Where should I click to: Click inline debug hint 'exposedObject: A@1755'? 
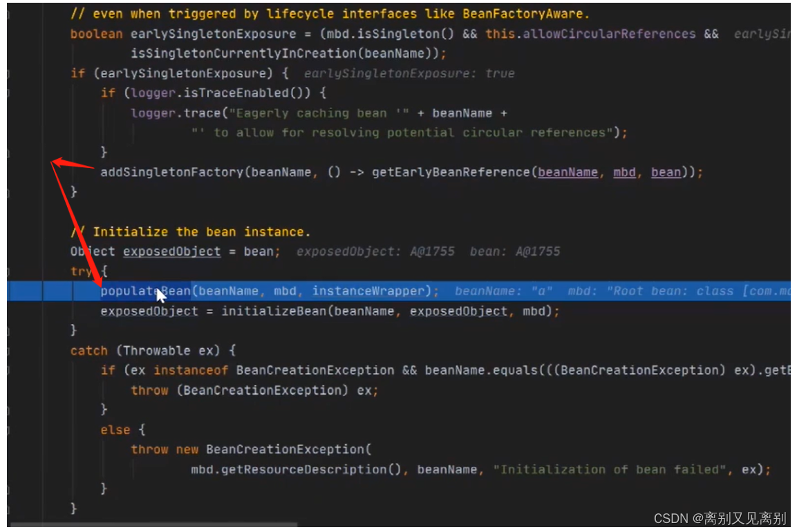[x=375, y=251]
